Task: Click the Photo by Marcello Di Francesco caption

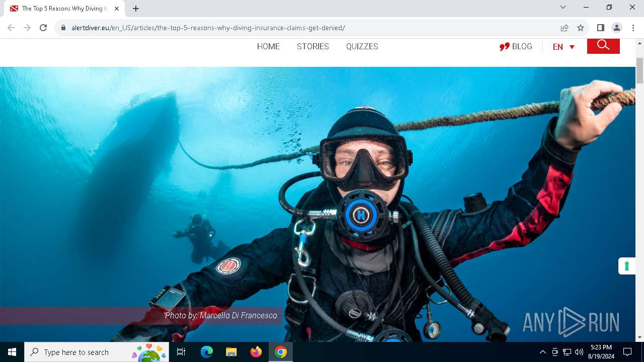Action: pyautogui.click(x=221, y=315)
